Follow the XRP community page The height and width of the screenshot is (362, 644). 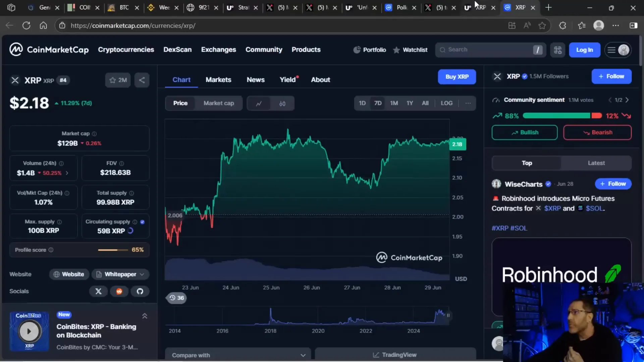(611, 76)
